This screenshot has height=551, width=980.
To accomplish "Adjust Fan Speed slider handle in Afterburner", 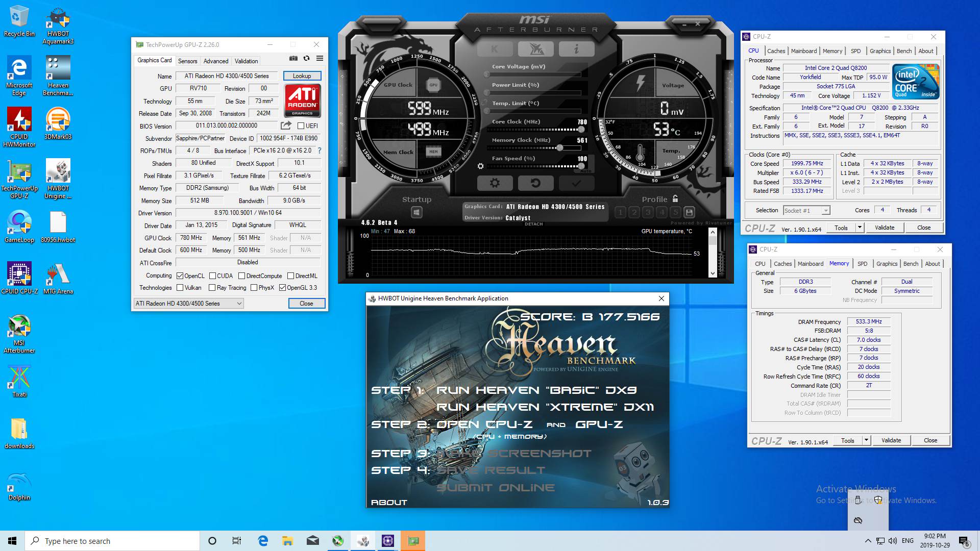I will 581,166.
